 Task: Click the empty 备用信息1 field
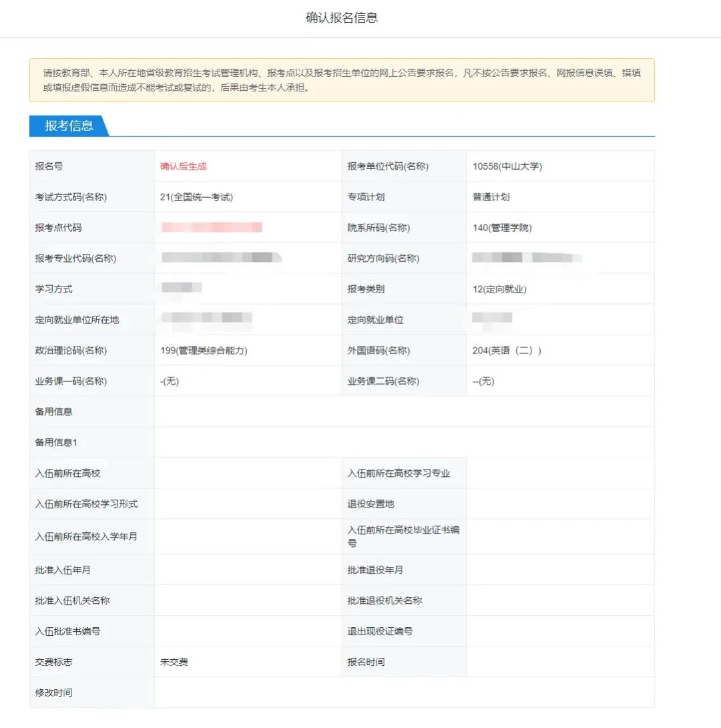404,442
